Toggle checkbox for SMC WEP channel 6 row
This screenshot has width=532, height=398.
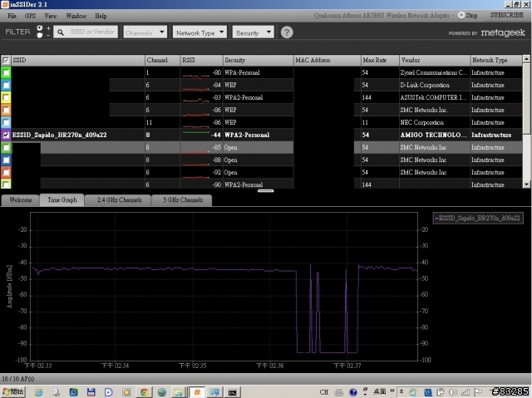pos(6,110)
